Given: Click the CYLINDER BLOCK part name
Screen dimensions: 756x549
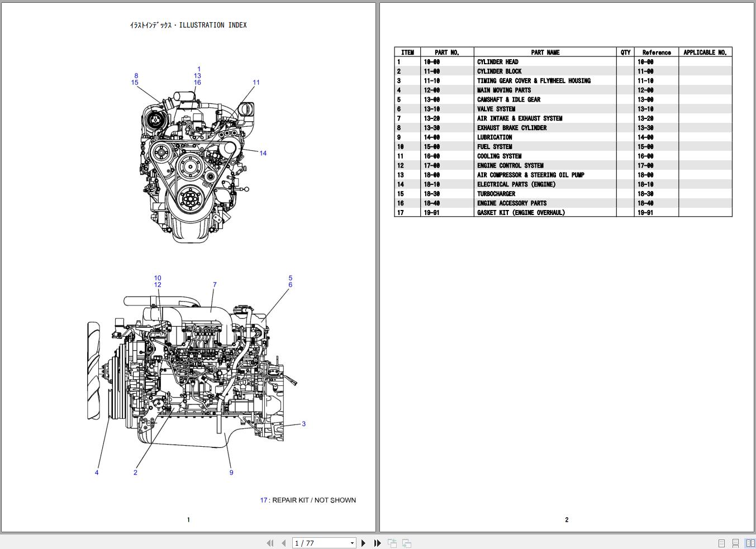Looking at the screenshot, I should pyautogui.click(x=499, y=71).
